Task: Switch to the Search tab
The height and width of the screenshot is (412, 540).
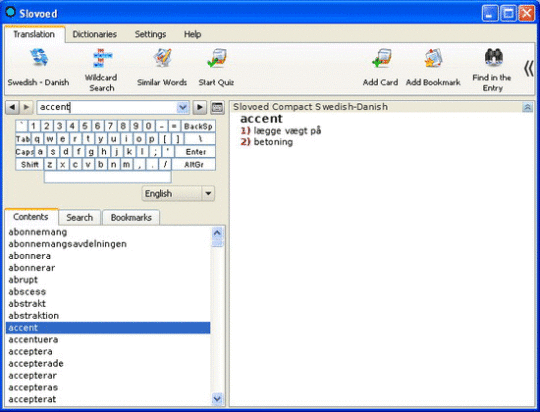Action: click(x=80, y=218)
